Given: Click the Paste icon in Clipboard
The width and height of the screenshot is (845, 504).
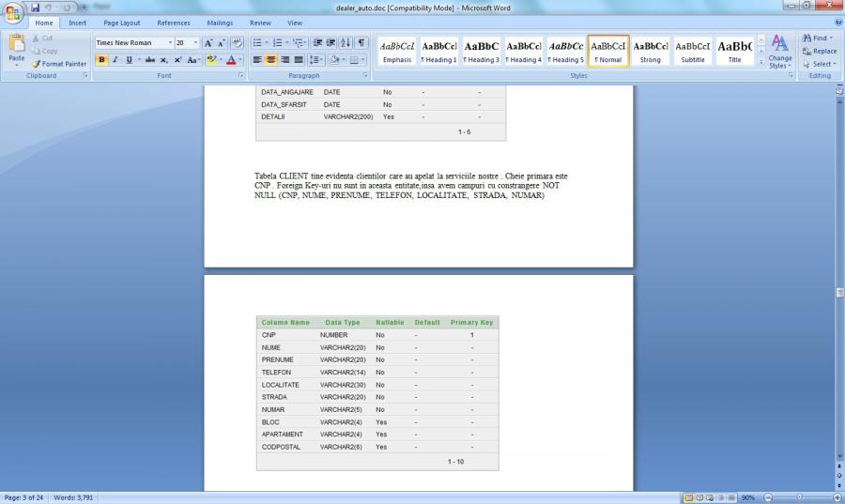Looking at the screenshot, I should click(17, 48).
